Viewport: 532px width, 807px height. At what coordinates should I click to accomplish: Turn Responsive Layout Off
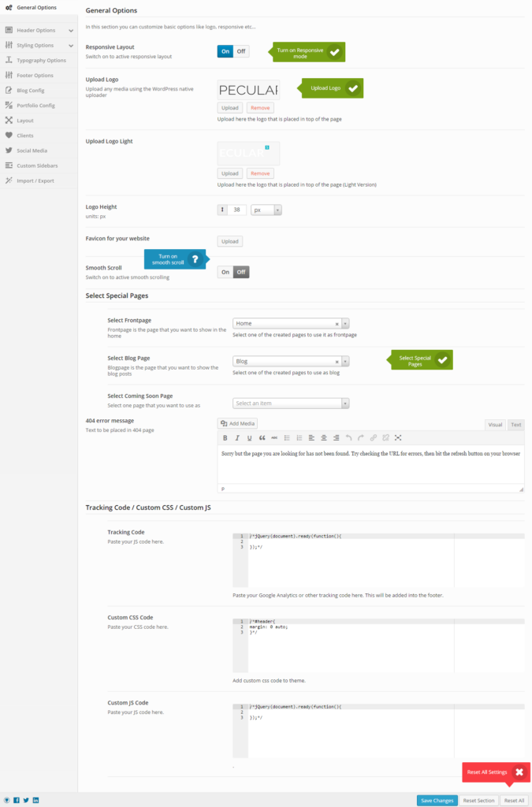pyautogui.click(x=241, y=51)
